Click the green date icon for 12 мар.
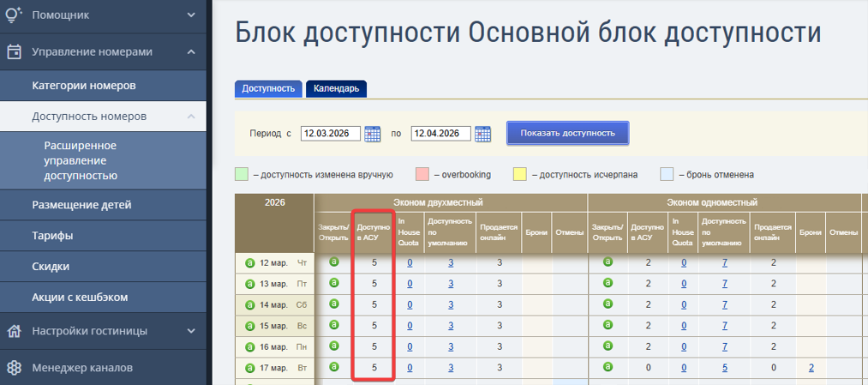Viewport: 868px width, 385px height. tap(249, 263)
